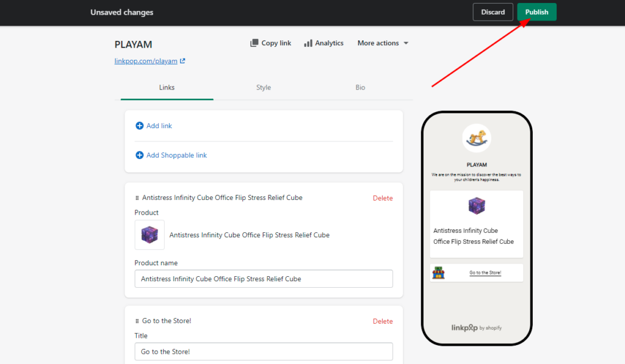Screen dimensions: 625x364
Task: Delete the Antistress Infinity Cube link
Action: [x=383, y=198]
